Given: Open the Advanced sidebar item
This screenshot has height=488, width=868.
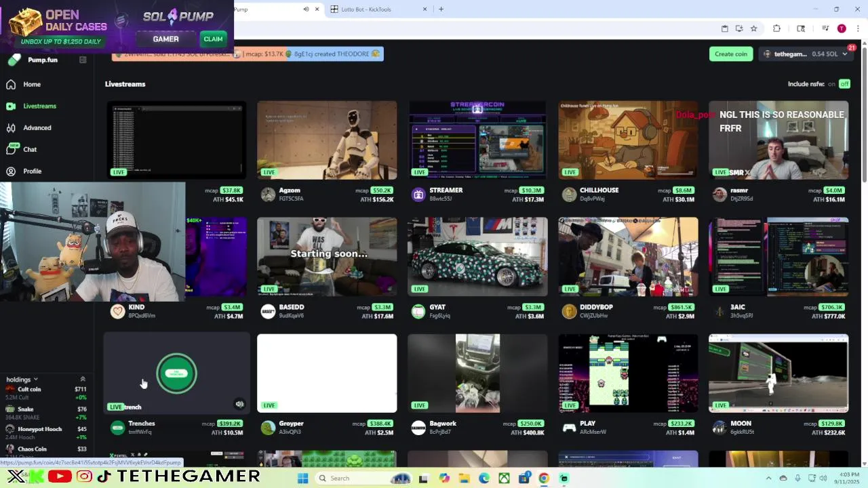Looking at the screenshot, I should point(28,127).
